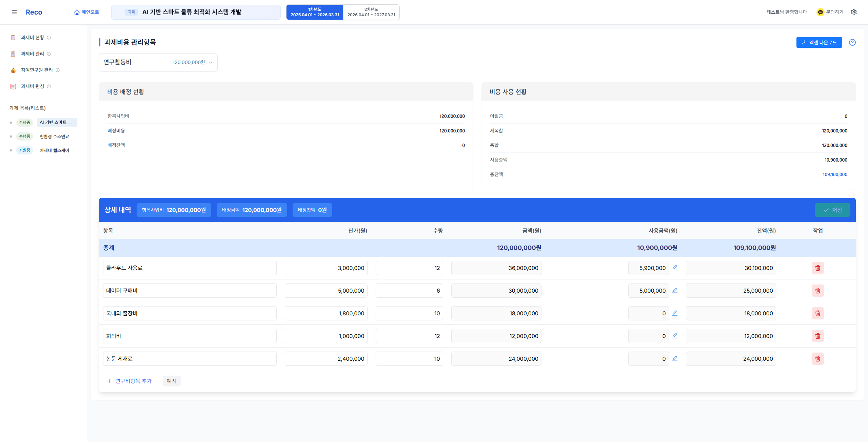Viewport: 868px width, 442px height.
Task: Delete the 클라우드 사용료 row
Action: (818, 268)
